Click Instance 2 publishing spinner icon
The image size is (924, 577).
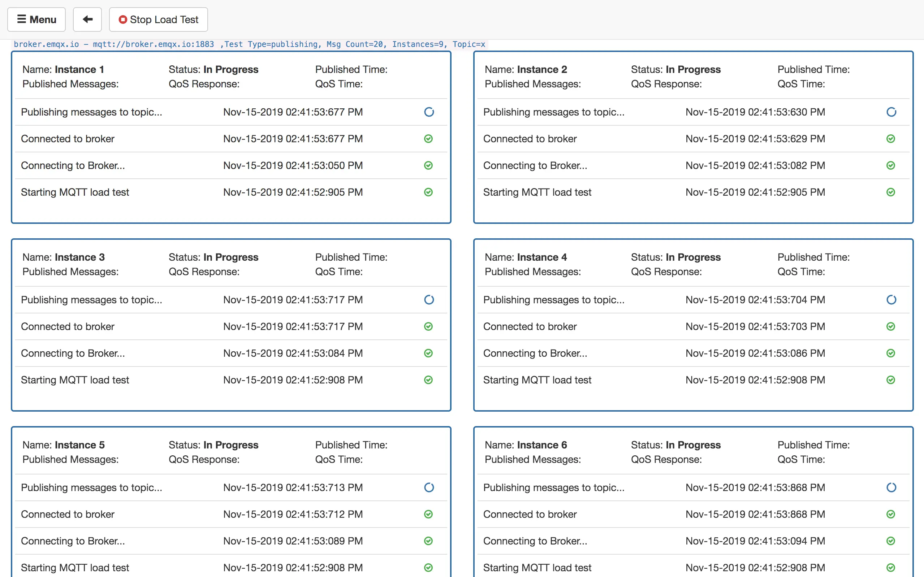click(891, 112)
